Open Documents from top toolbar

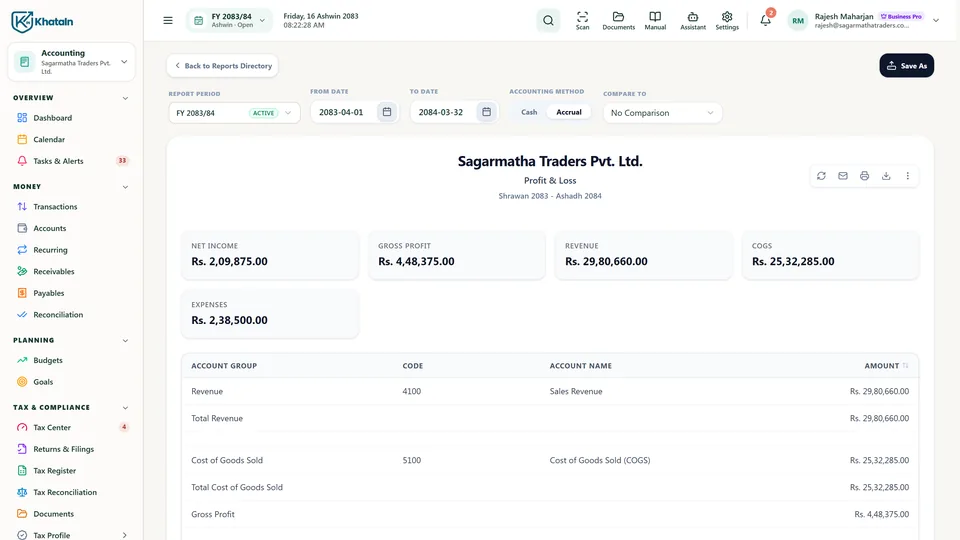coord(618,21)
